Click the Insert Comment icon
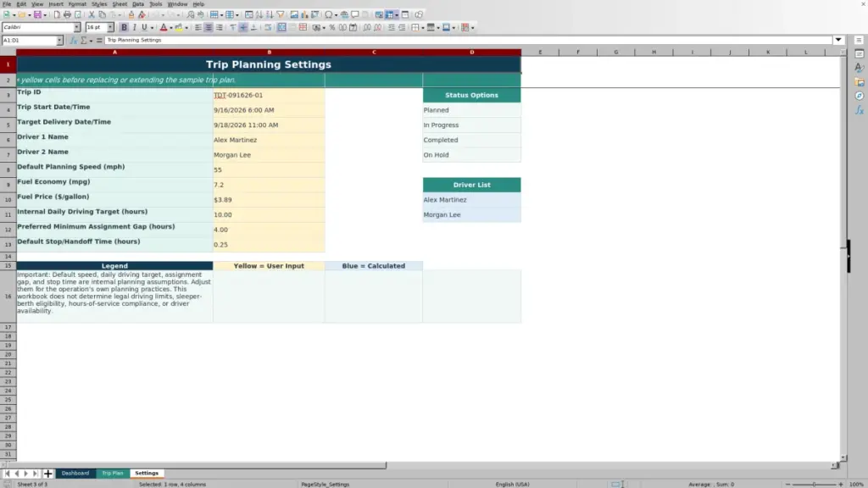 [355, 15]
